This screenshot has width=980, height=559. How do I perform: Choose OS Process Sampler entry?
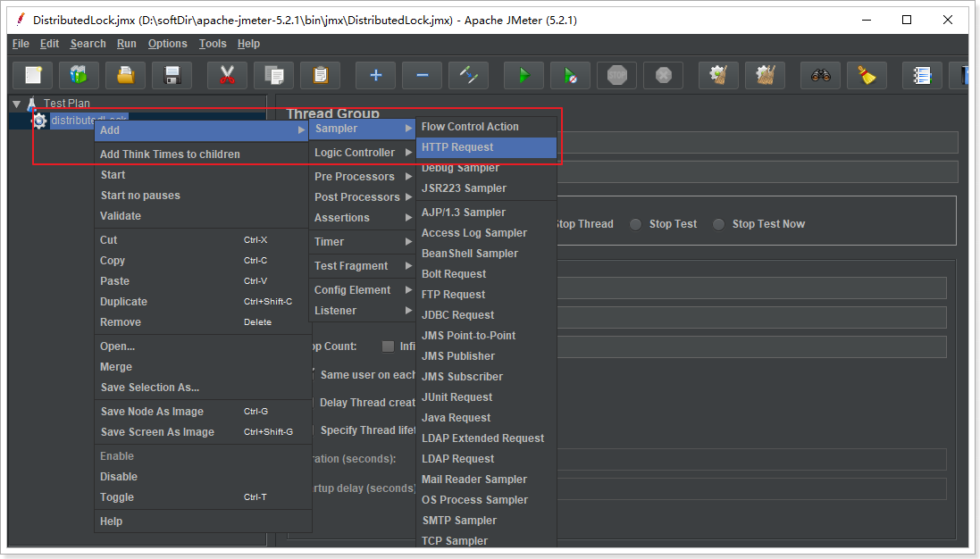point(486,500)
